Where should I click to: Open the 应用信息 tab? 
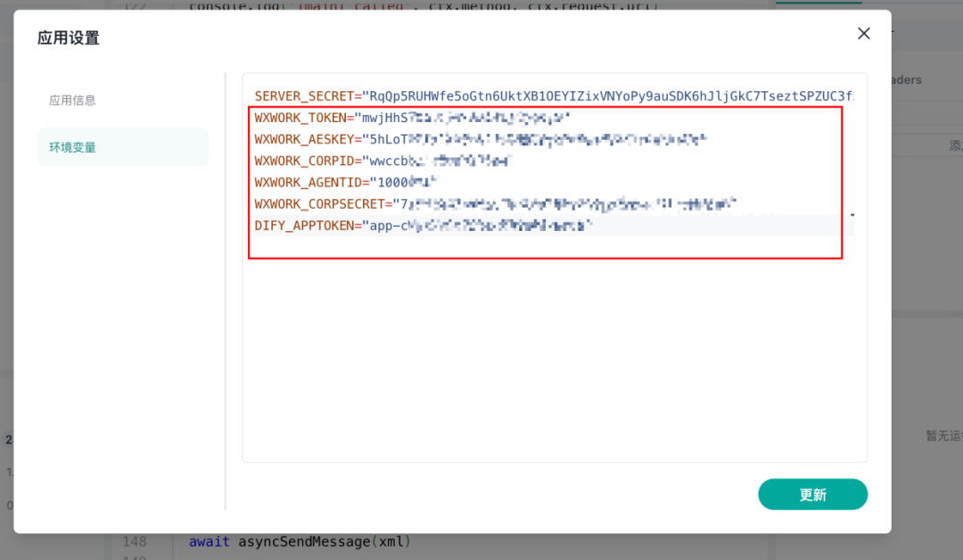click(72, 101)
